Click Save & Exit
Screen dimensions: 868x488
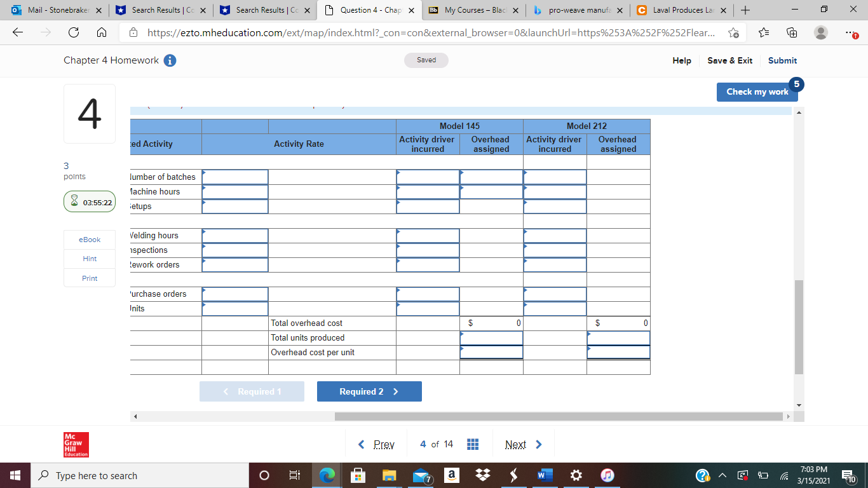[x=729, y=60]
